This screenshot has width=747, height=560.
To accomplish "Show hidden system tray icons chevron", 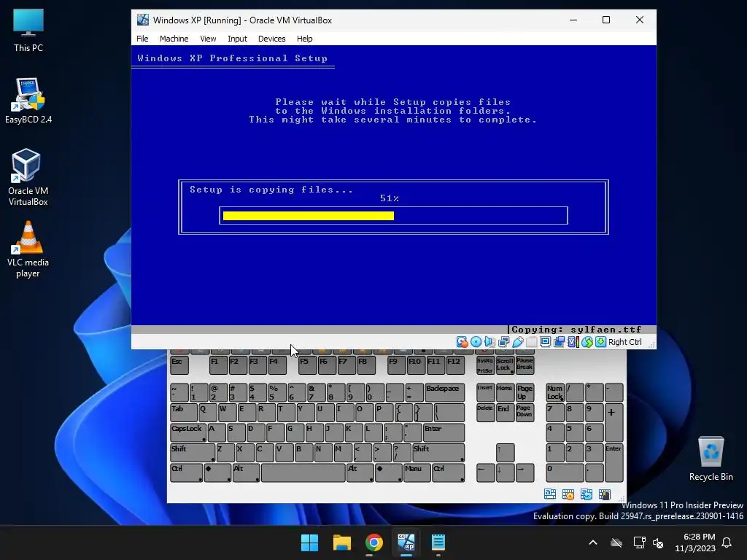I will [x=593, y=542].
